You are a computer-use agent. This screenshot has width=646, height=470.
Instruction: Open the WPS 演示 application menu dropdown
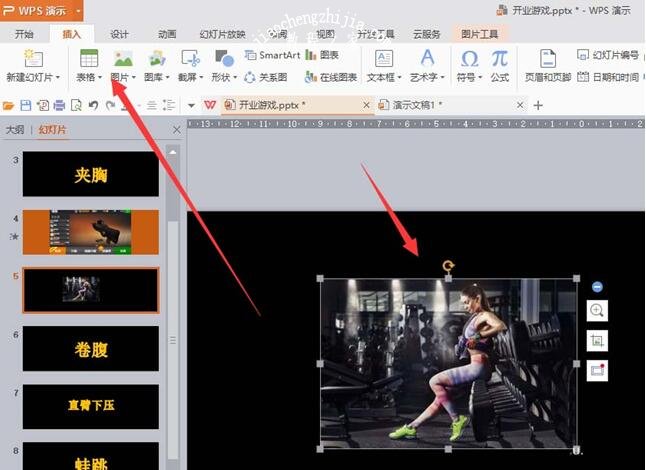click(78, 10)
